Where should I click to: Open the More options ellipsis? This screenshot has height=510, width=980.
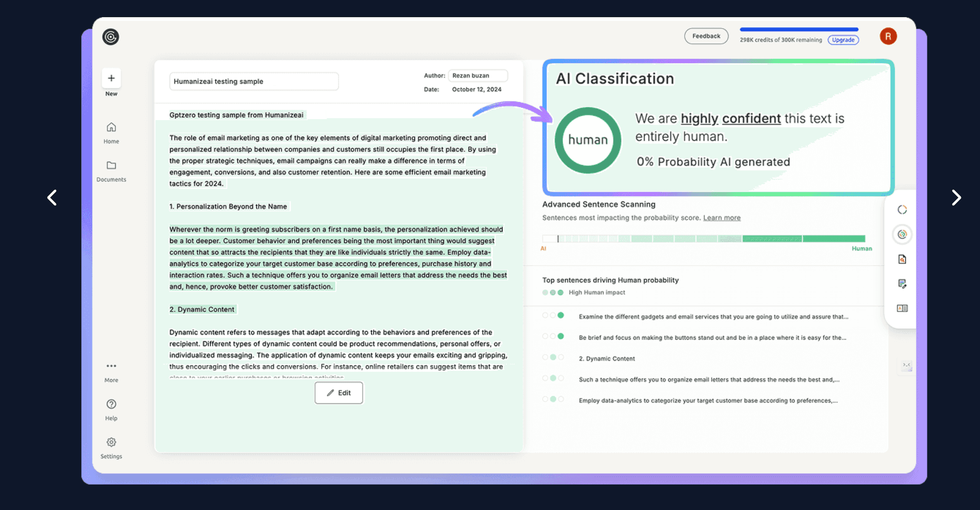(111, 366)
